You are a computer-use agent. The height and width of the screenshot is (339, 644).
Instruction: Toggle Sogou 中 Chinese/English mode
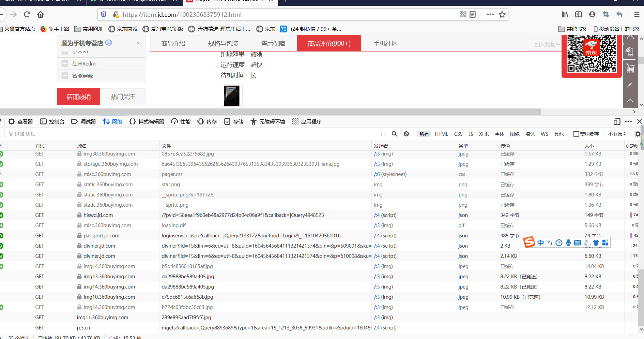point(541,243)
